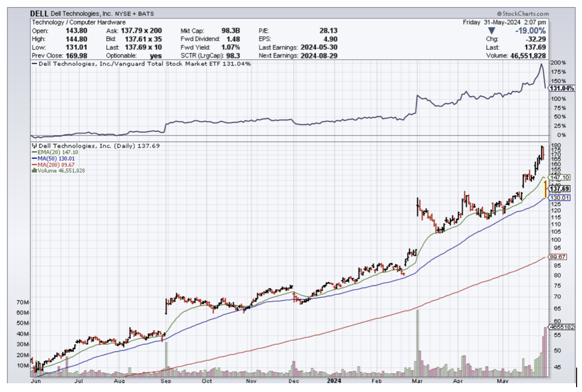The height and width of the screenshot is (392, 582).
Task: Click the 89.67 MA(200) tag on the price axis
Action: pos(558,257)
